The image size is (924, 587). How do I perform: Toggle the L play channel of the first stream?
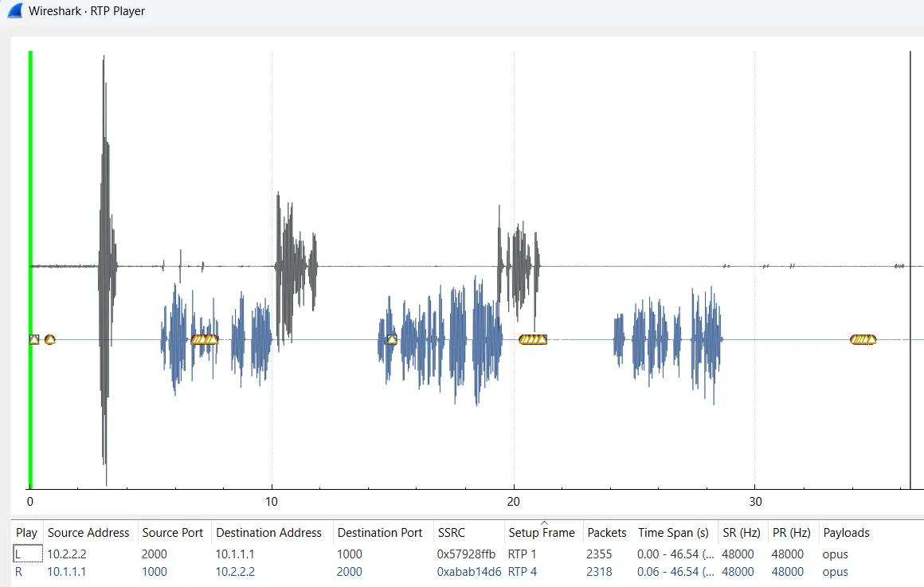pyautogui.click(x=19, y=554)
